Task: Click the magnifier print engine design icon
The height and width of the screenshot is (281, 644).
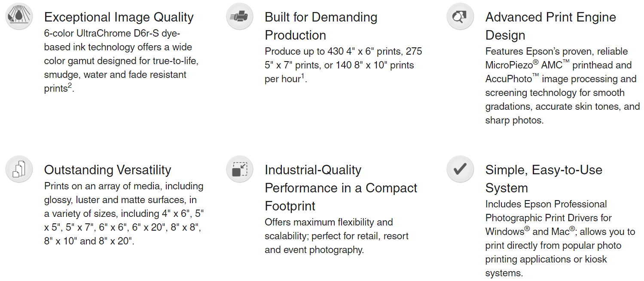Action: pos(460,16)
